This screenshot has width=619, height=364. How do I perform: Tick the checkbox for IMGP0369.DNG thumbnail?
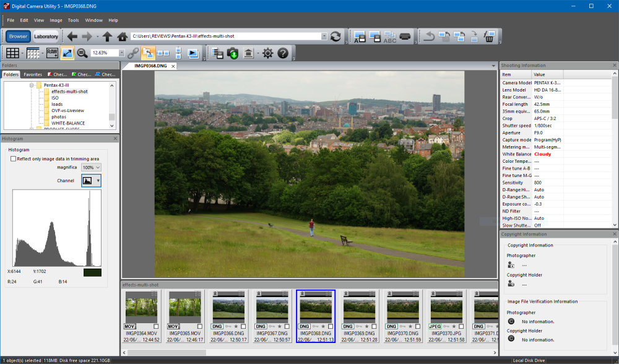click(x=374, y=326)
